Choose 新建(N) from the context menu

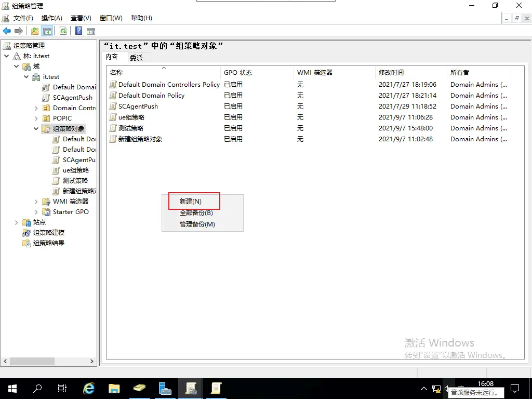(x=191, y=201)
